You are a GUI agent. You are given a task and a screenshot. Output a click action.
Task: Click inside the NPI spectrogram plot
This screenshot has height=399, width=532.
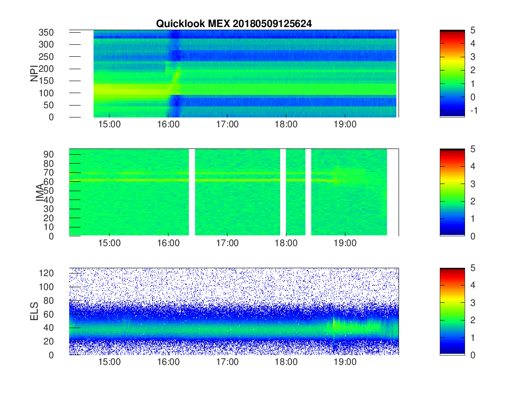234,74
